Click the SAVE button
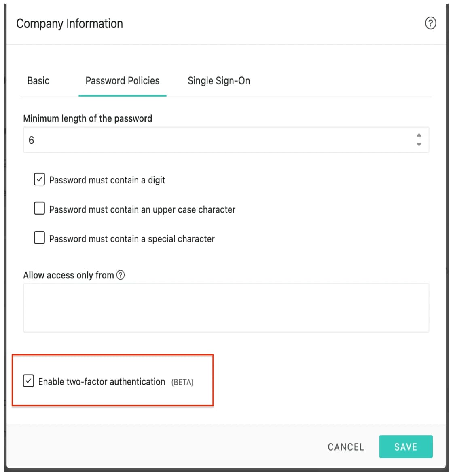Screen dimensions: 453x476 point(406,447)
